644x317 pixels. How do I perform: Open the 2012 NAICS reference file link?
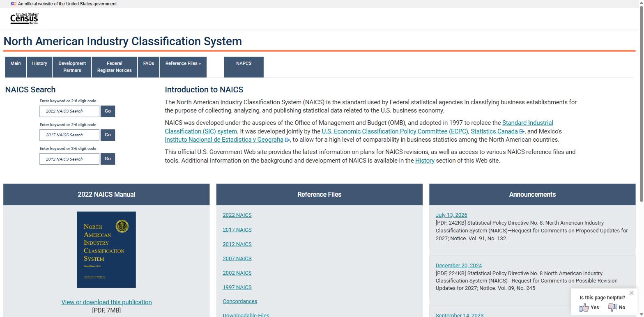point(237,244)
